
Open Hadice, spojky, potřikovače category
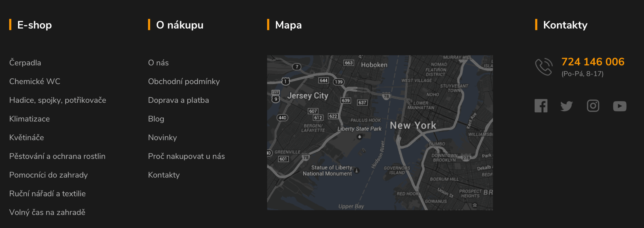(57, 100)
